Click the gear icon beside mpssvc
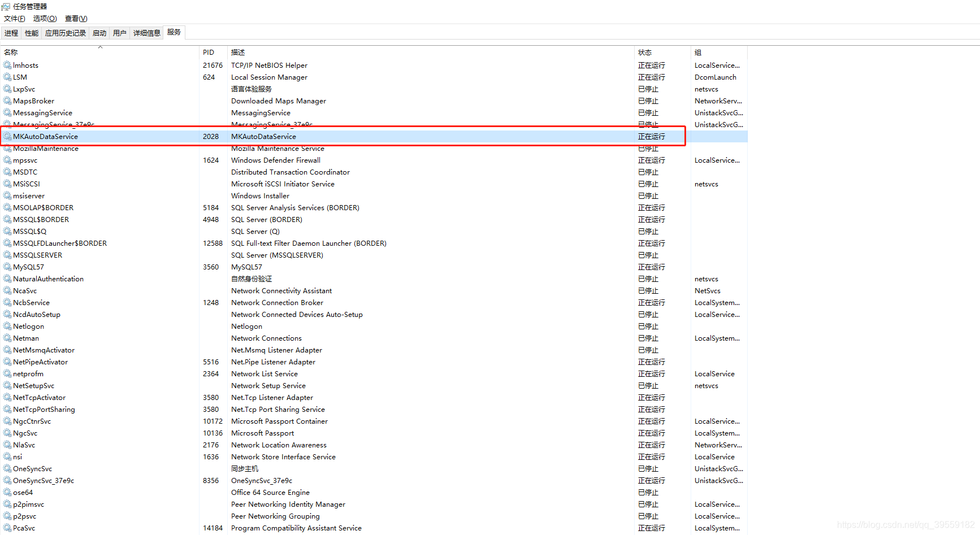This screenshot has height=535, width=980. [7, 160]
